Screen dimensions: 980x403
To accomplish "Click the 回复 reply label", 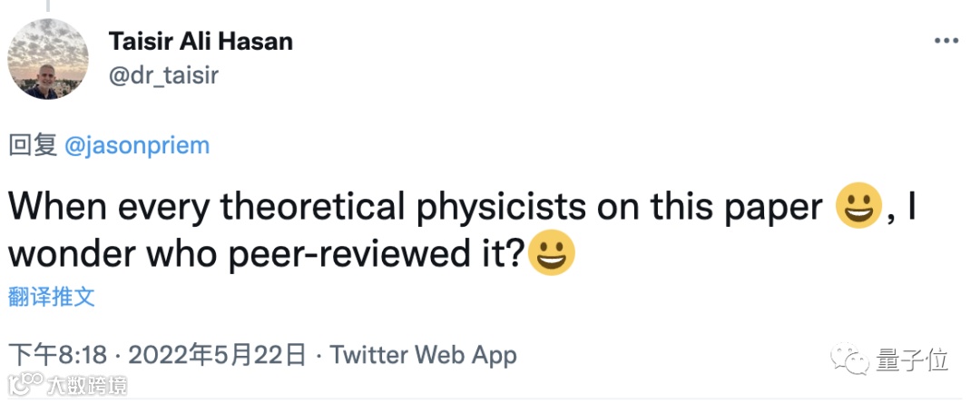I will pos(34,145).
